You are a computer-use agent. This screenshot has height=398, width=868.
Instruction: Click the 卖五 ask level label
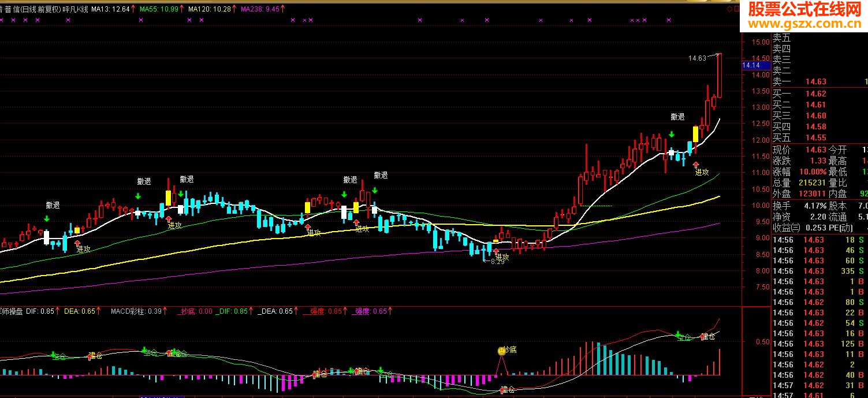782,39
